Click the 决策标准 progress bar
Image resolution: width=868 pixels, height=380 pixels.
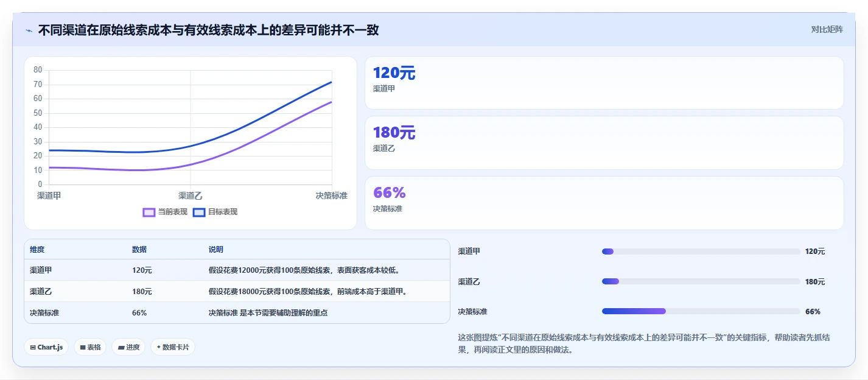tap(701, 311)
